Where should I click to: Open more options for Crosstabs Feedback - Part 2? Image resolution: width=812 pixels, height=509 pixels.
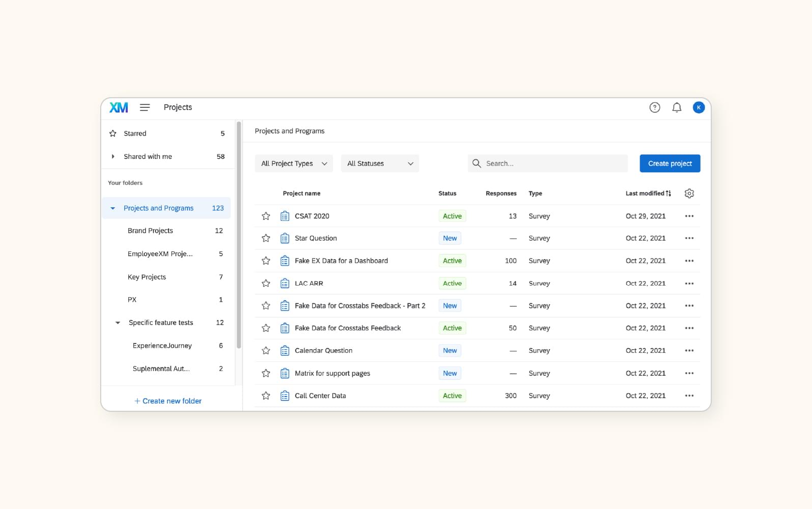(x=689, y=306)
